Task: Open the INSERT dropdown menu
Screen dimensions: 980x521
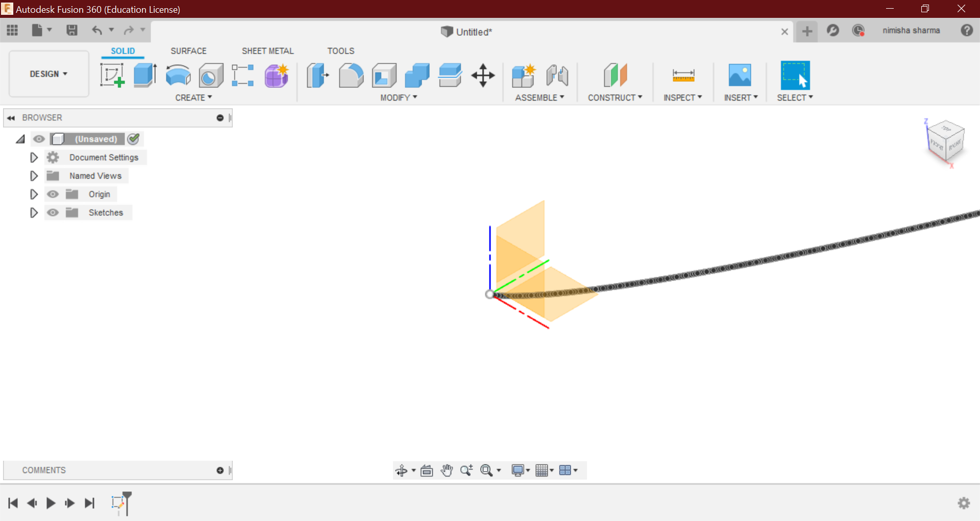Action: click(x=741, y=98)
